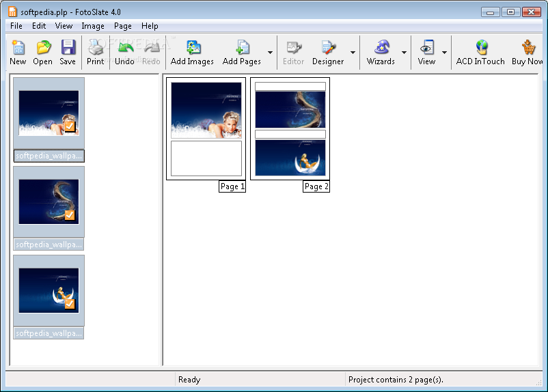Maximize the FotoSlate window
The width and height of the screenshot is (548, 392).
pyautogui.click(x=510, y=12)
